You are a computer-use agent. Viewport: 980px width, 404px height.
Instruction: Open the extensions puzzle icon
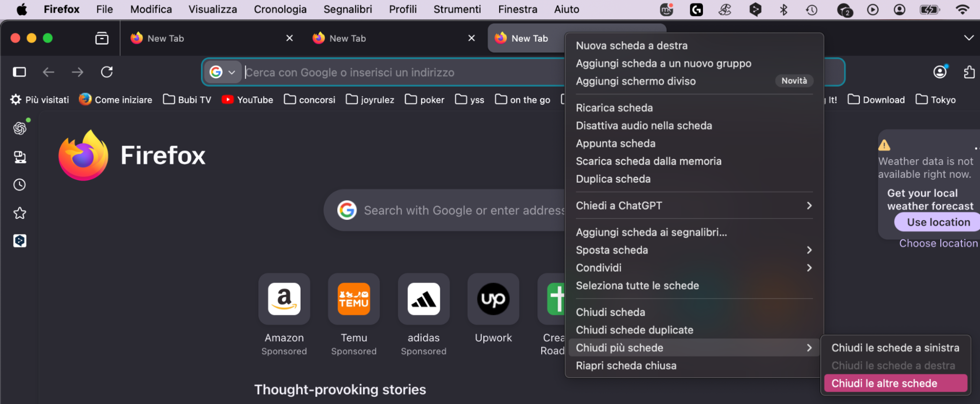pyautogui.click(x=969, y=72)
